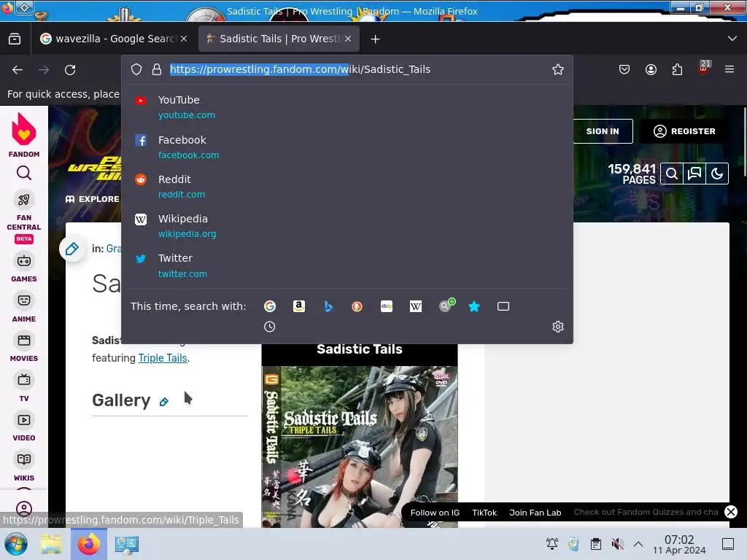The image size is (747, 560).
Task: Search bookmarks with the star icon
Action: click(x=474, y=306)
